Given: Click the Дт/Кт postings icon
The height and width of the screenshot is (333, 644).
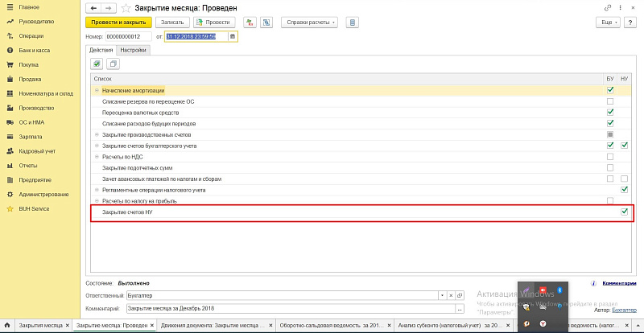Looking at the screenshot, I should point(250,23).
